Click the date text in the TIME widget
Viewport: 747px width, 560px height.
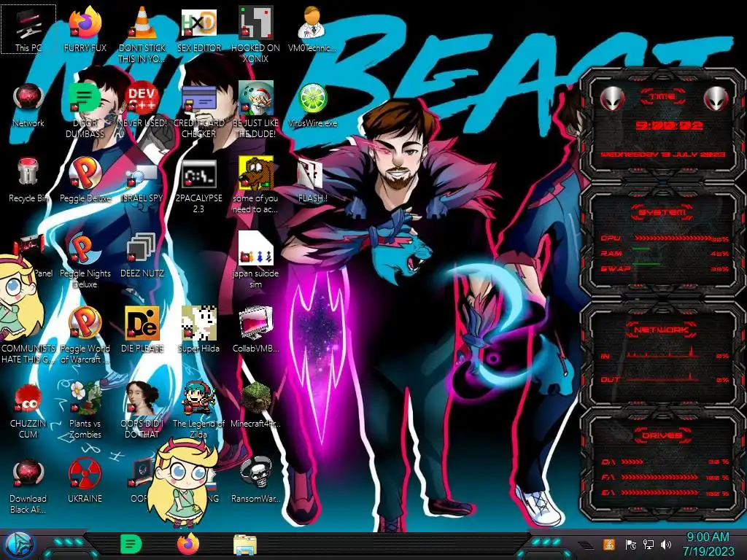(x=662, y=155)
